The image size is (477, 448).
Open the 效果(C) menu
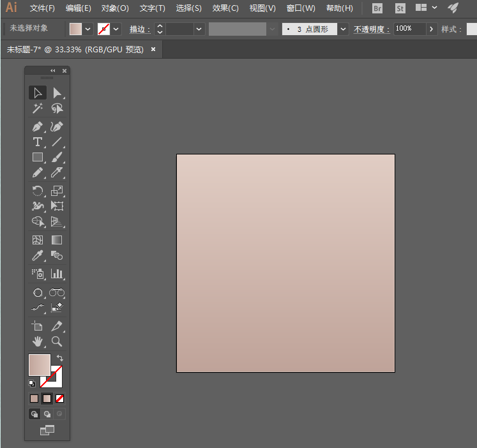[225, 8]
